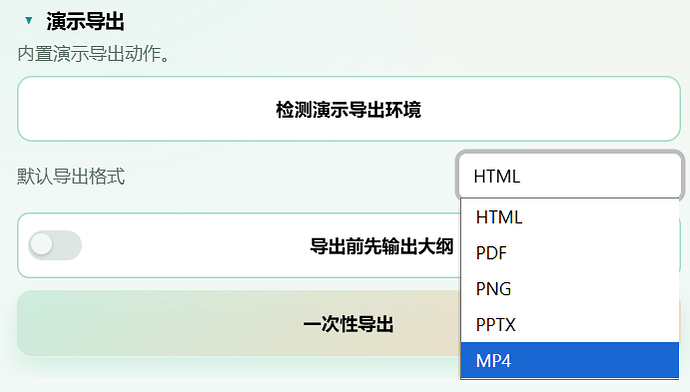This screenshot has height=392, width=690.
Task: Enable the 导出前先输出大纲 toggle switch
Action: (x=55, y=245)
